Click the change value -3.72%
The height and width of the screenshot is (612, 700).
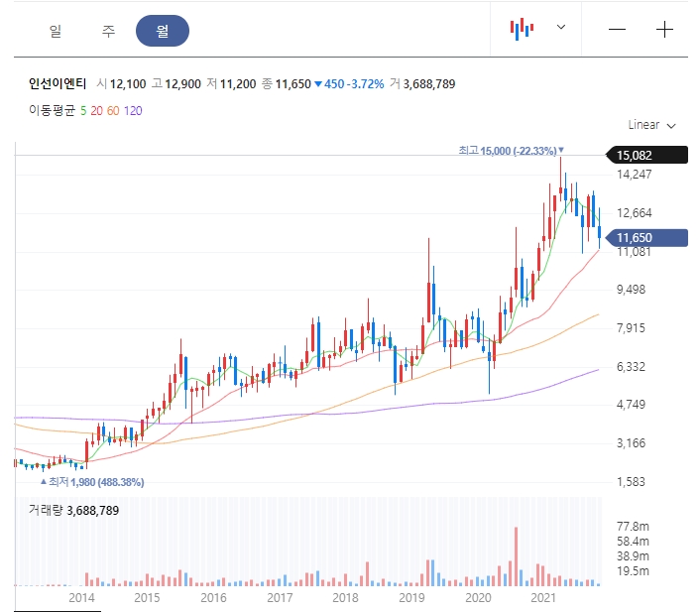(365, 84)
